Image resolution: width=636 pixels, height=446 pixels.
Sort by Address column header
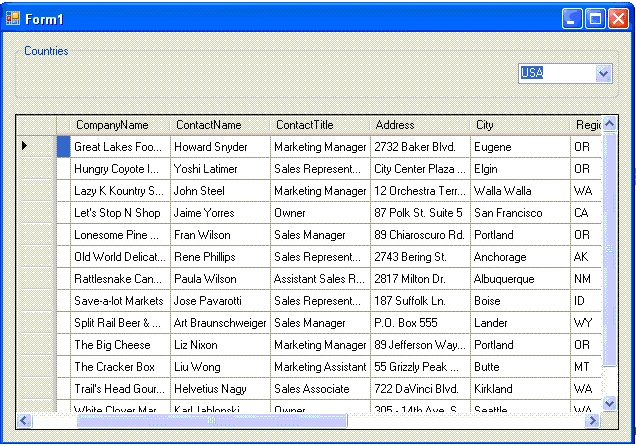[x=420, y=125]
